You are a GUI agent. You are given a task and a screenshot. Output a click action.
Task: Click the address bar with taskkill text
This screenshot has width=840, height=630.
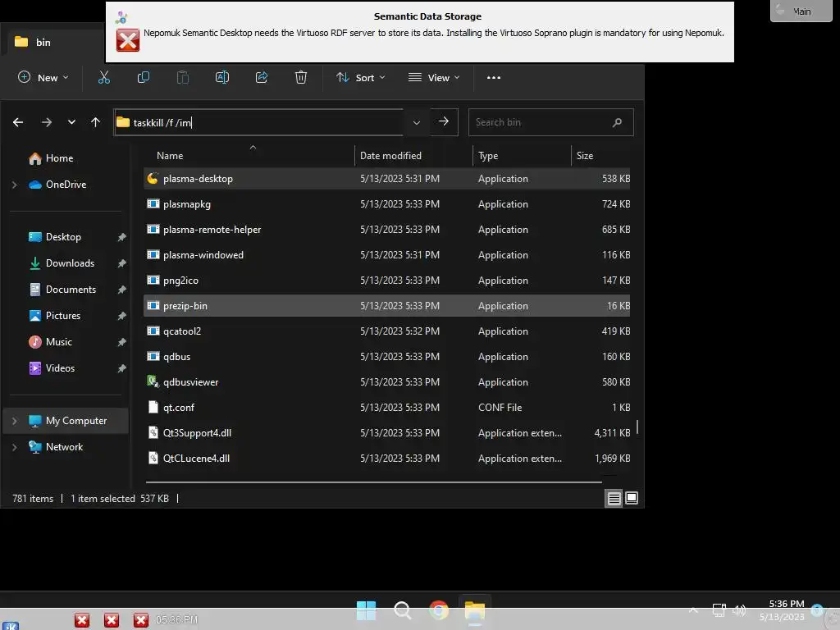258,123
